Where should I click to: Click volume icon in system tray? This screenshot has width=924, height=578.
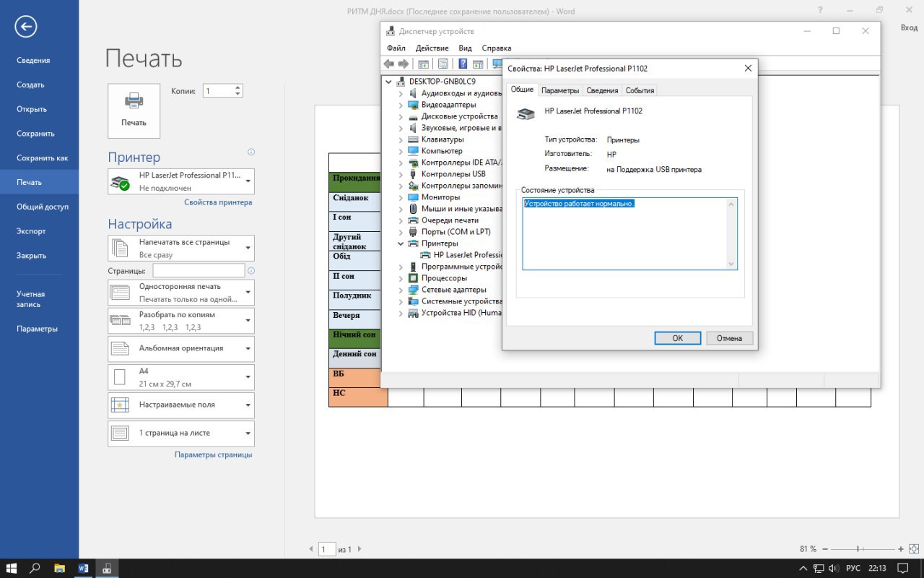(x=834, y=568)
